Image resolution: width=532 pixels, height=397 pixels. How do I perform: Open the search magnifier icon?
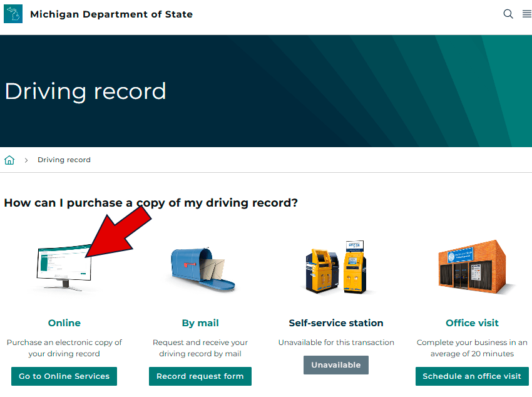[508, 14]
